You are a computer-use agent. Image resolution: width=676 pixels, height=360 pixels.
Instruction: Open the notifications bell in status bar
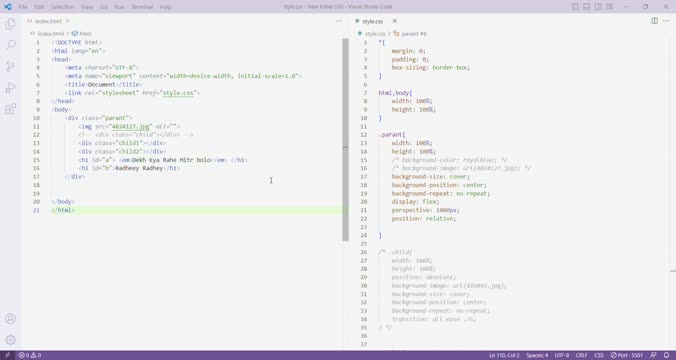667,355
